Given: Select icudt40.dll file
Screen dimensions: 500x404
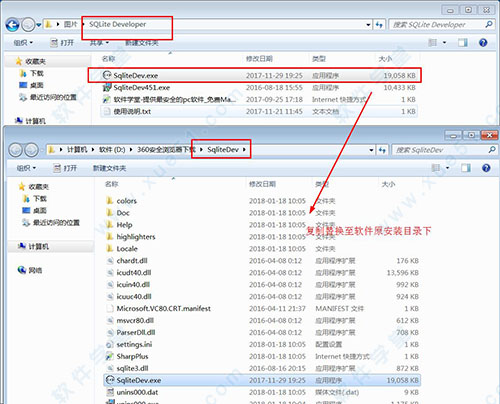Looking at the screenshot, I should [262, 273].
